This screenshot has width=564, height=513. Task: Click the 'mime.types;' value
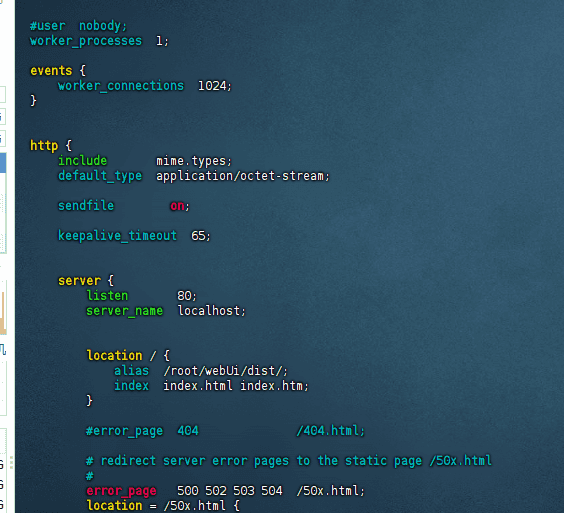[194, 161]
